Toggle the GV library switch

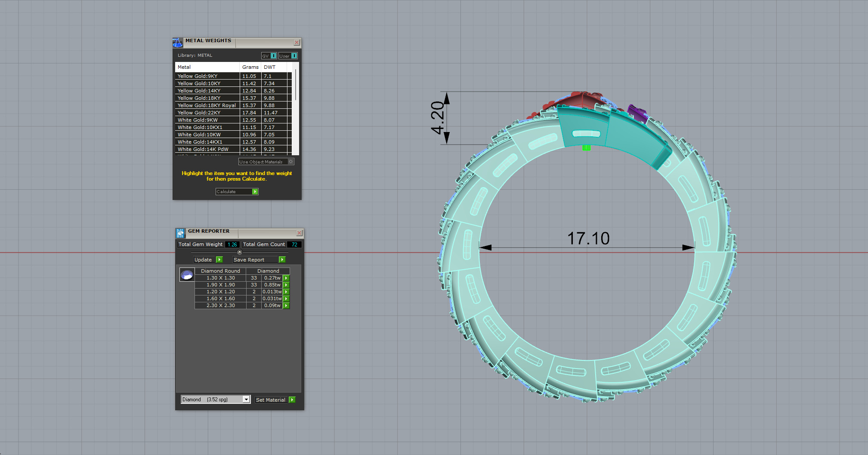[269, 56]
